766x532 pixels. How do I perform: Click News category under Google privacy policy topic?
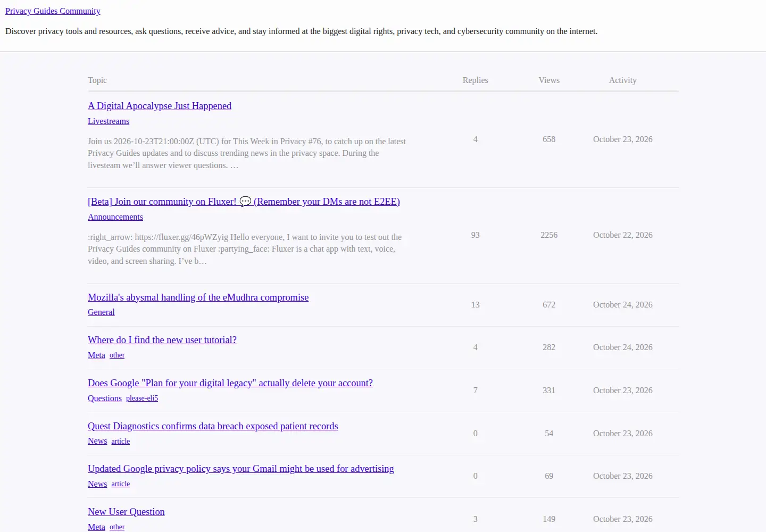(97, 484)
